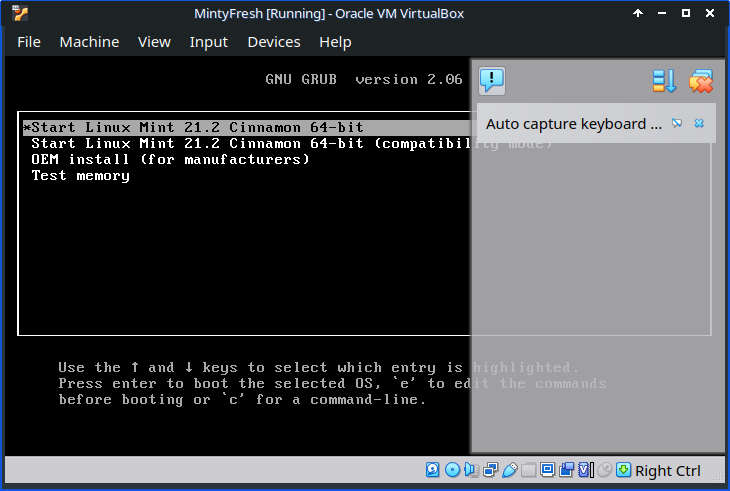Click the display monitor status icon
Screen dimensions: 730x491
tap(548, 470)
